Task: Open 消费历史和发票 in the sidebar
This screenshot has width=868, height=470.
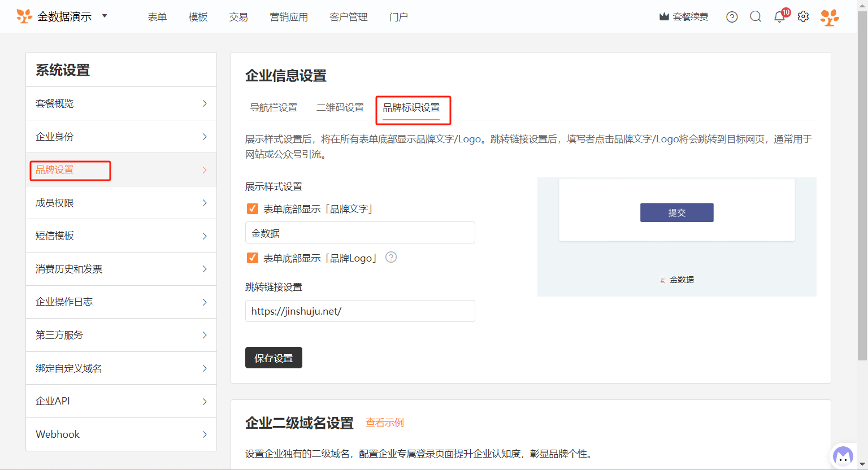Action: (121, 269)
